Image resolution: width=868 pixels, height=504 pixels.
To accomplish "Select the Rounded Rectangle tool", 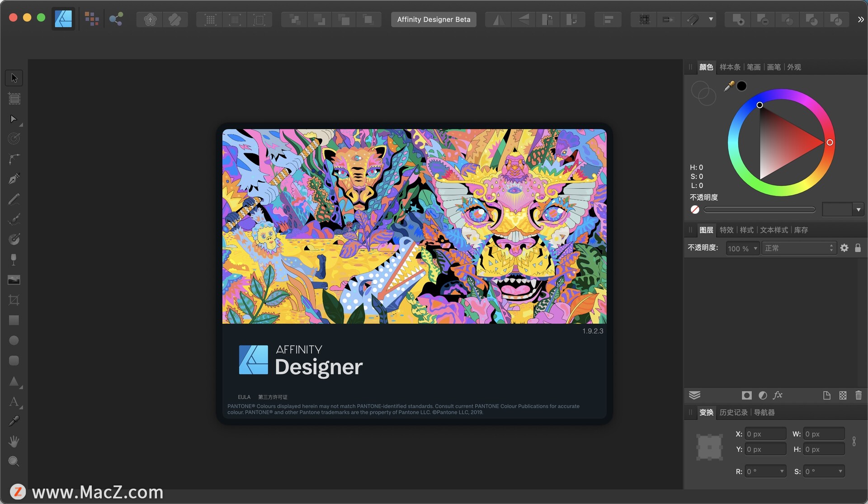I will pos(14,360).
